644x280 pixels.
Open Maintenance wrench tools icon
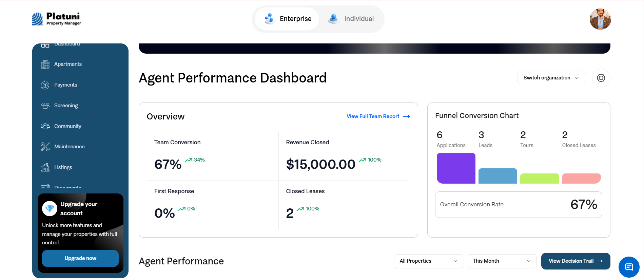45,147
